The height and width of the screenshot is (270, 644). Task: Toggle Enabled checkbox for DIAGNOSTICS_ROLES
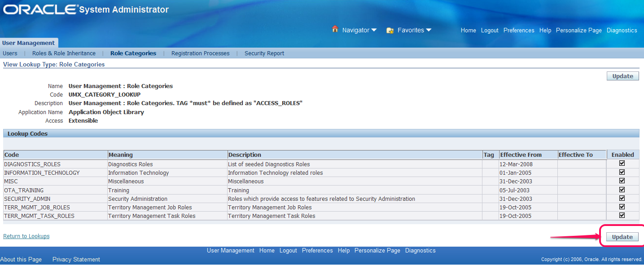point(622,164)
